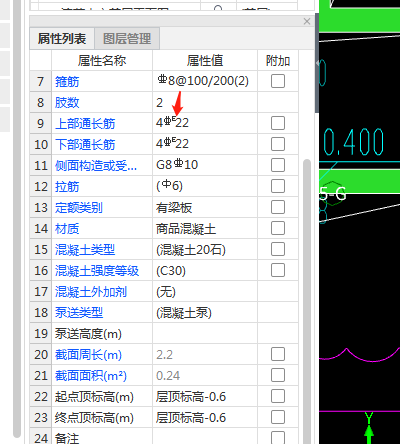Viewport: 400px width, 444px height.
Task: Click the 2.2 perimeter value
Action: pos(164,354)
